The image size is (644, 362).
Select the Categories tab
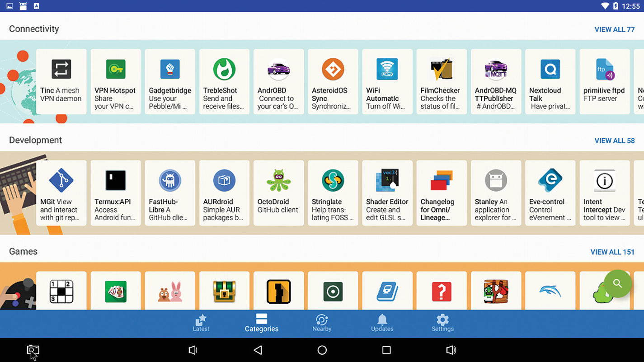coord(262,323)
